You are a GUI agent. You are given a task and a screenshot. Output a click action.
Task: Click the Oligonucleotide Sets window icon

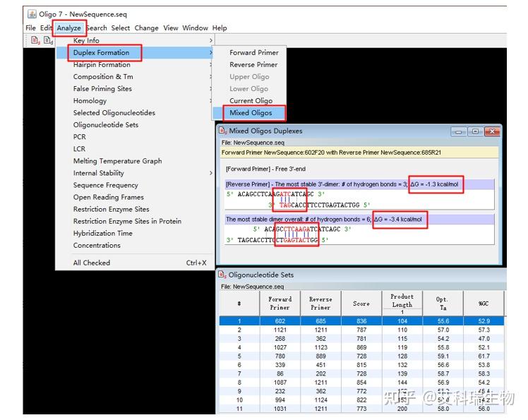point(222,275)
